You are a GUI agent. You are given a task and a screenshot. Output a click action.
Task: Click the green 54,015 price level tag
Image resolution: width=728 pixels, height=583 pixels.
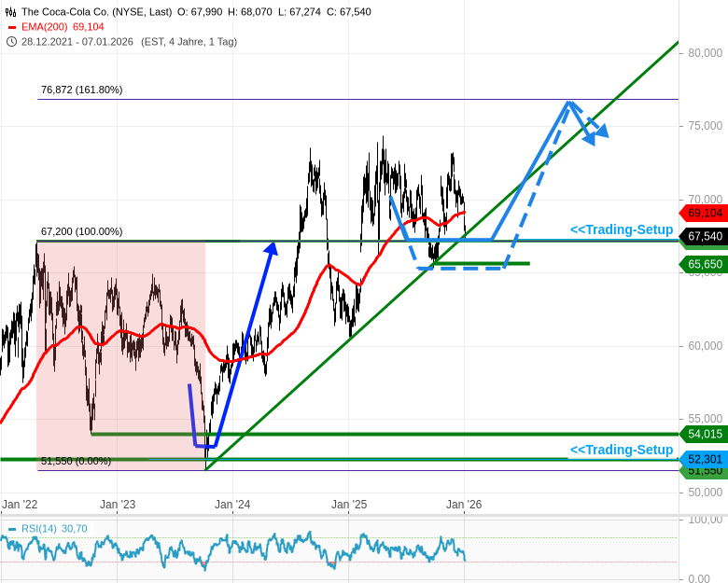pyautogui.click(x=705, y=434)
